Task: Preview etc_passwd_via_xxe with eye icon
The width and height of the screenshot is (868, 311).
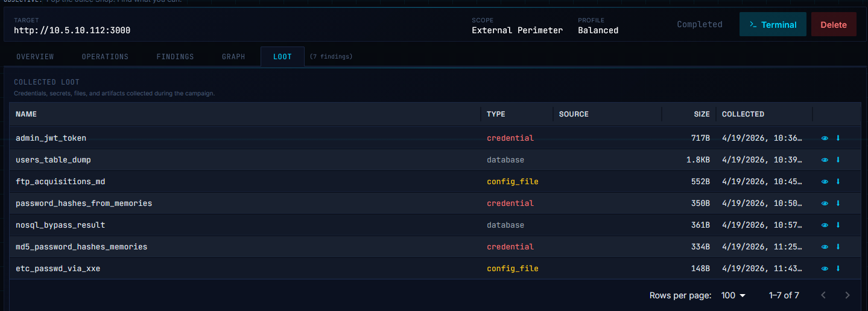Action: pyautogui.click(x=825, y=269)
